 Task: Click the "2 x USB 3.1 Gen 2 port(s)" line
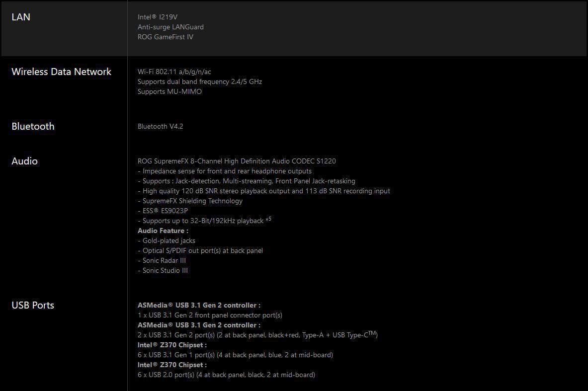257,334
